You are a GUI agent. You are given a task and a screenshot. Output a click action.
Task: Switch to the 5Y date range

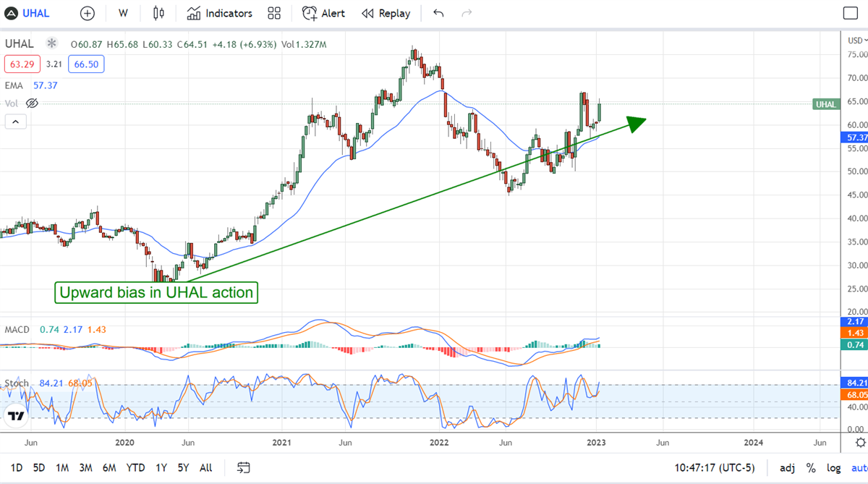[x=183, y=467]
